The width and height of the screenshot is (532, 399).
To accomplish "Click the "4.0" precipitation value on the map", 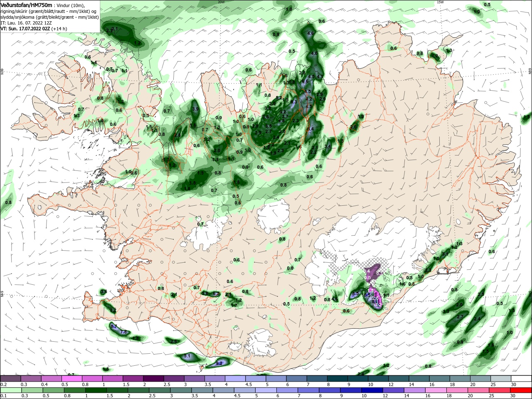I will [314, 53].
